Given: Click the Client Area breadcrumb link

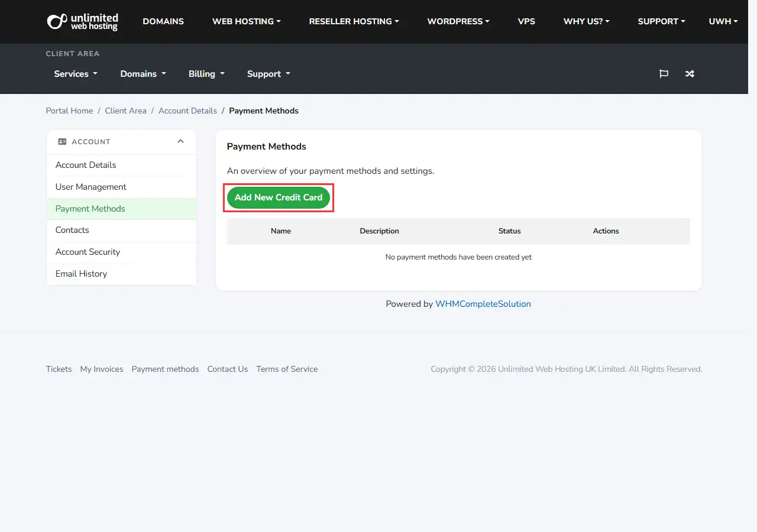Looking at the screenshot, I should [x=125, y=111].
